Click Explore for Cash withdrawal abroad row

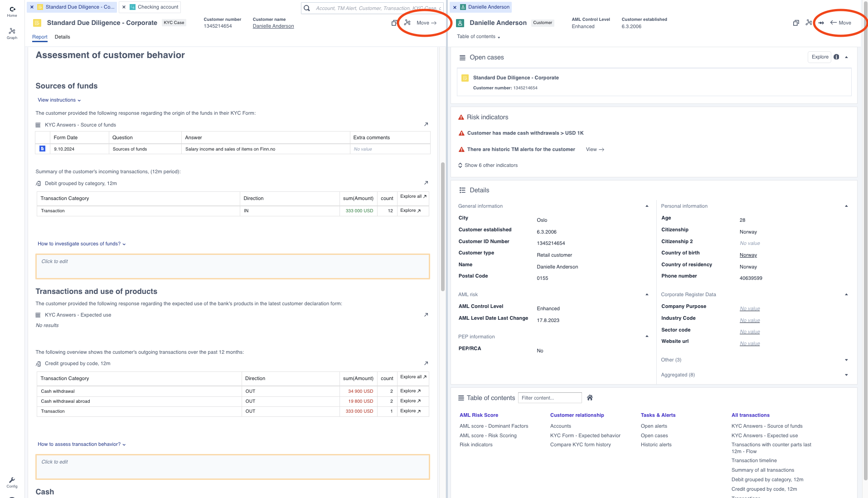point(410,401)
